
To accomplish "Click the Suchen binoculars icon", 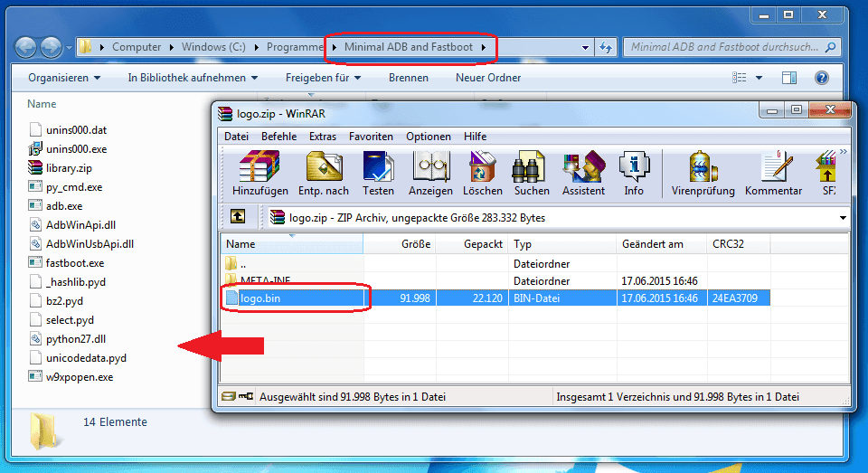I will (x=532, y=174).
